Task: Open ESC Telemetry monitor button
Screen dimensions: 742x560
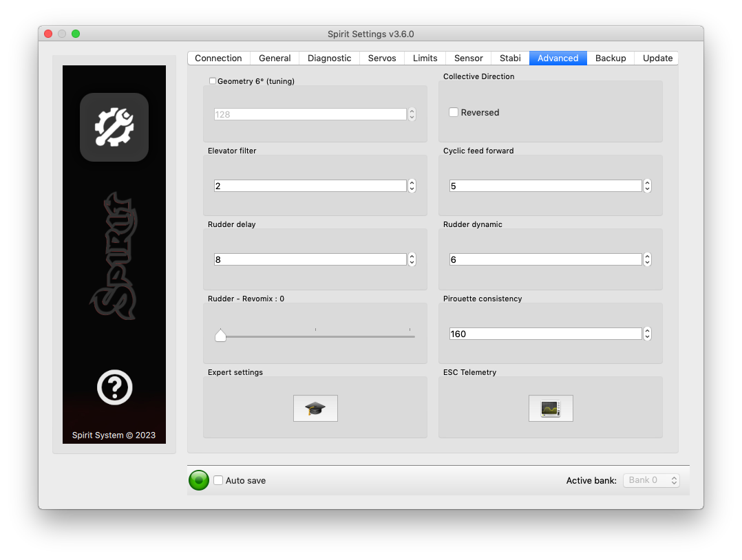Action: click(x=551, y=408)
